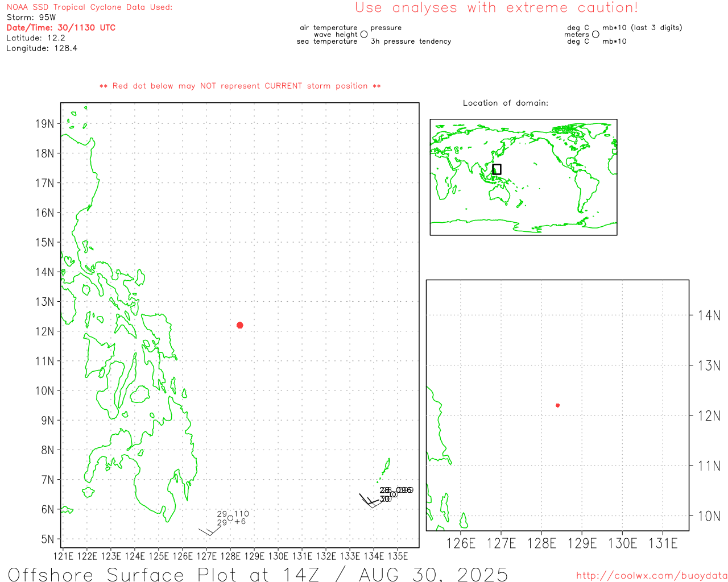Click the 'Latitude: 12.2' value
Image resolution: width=728 pixels, height=582 pixels.
(x=36, y=38)
